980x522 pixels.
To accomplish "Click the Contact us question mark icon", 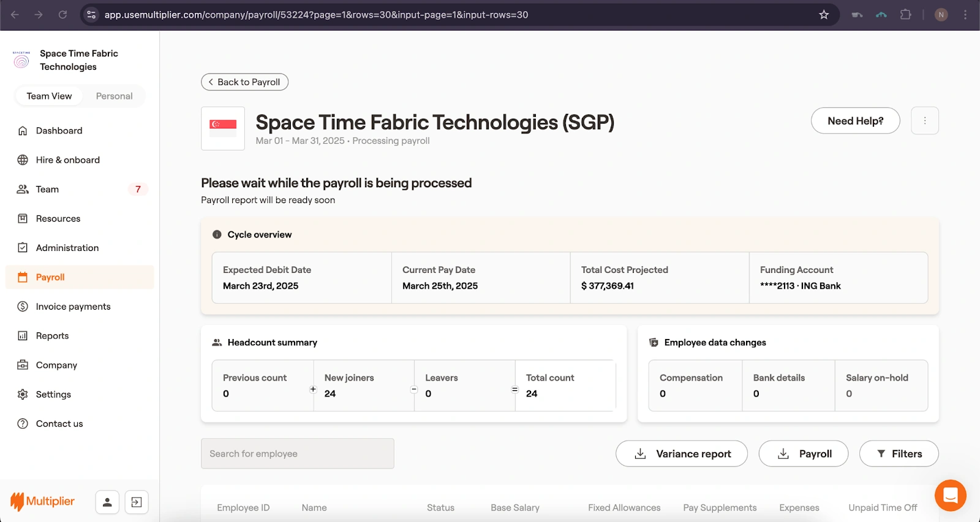I will coord(23,423).
